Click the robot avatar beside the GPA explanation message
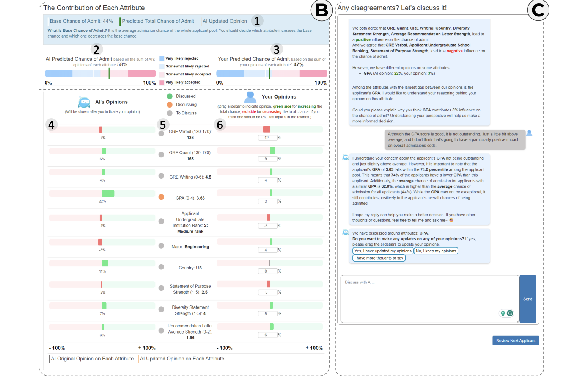The image size is (588, 379). tap(346, 158)
